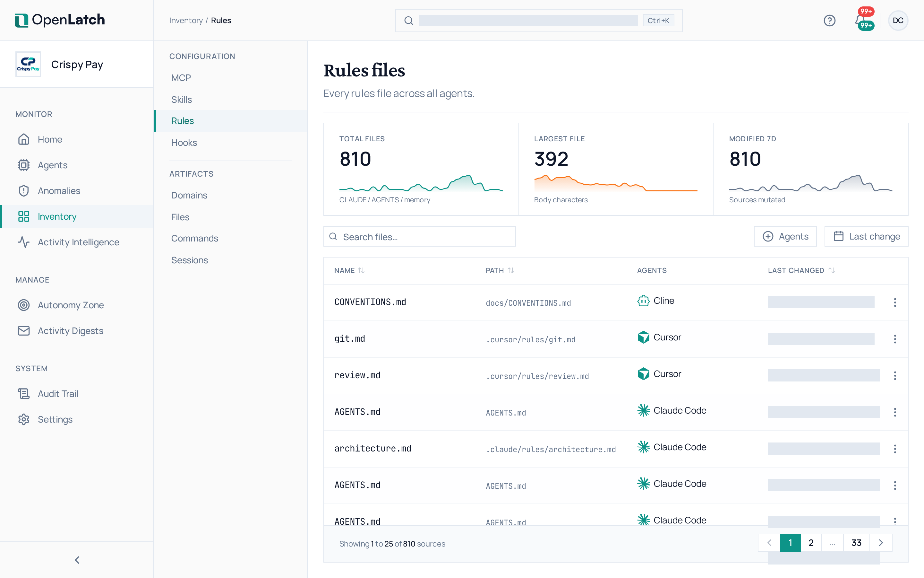This screenshot has width=924, height=578.
Task: Open Sessions artifacts
Action: coord(231,260)
